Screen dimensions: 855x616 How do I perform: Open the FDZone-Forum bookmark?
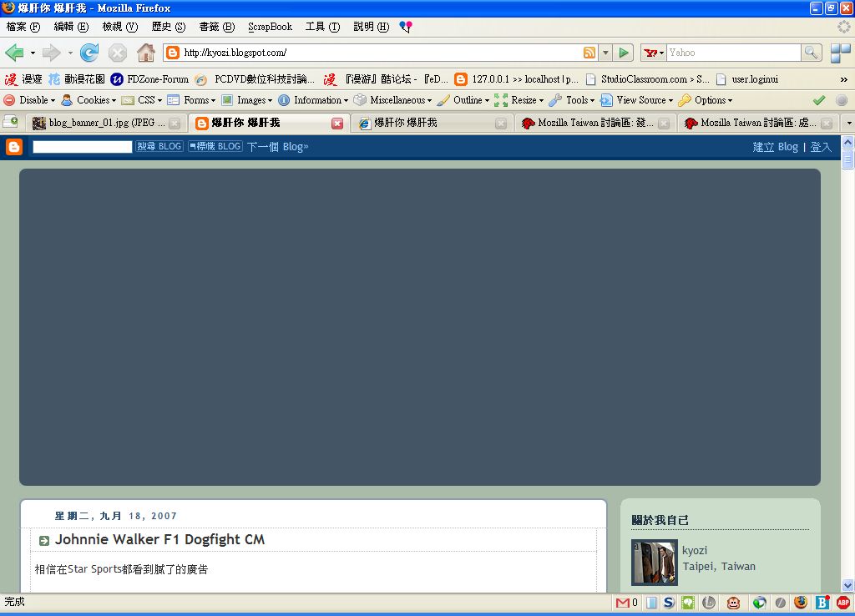[x=149, y=79]
